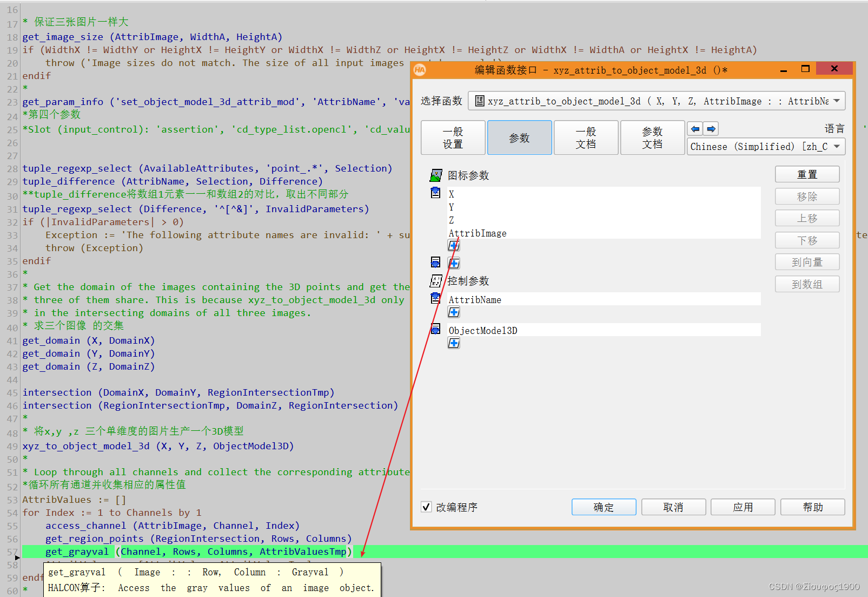This screenshot has height=597, width=868.
Task: Click code line 29 tuple_difference
Action: pyautogui.click(x=173, y=181)
